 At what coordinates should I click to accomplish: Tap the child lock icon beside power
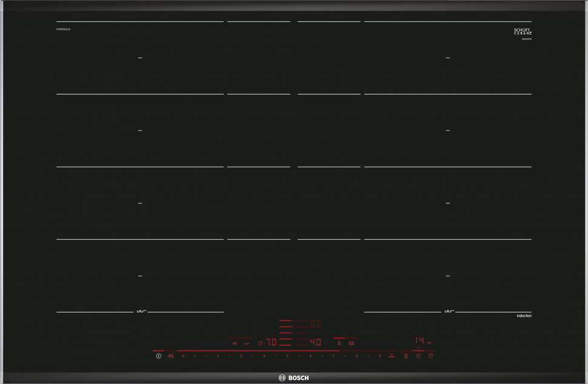171,356
